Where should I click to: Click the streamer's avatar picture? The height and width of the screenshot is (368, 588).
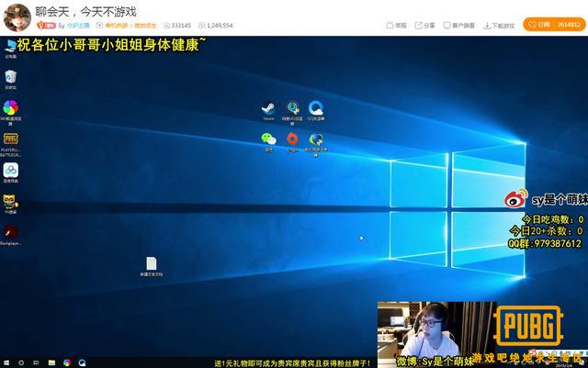(x=17, y=17)
